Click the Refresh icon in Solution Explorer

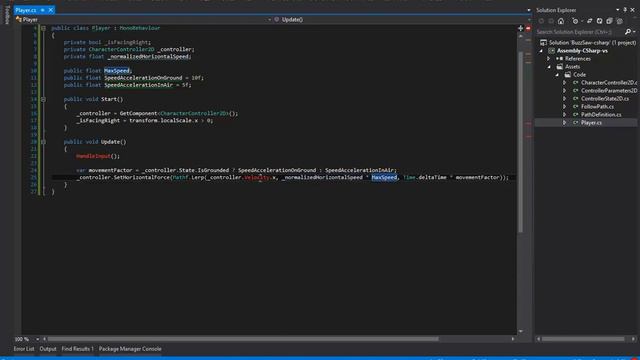click(599, 21)
